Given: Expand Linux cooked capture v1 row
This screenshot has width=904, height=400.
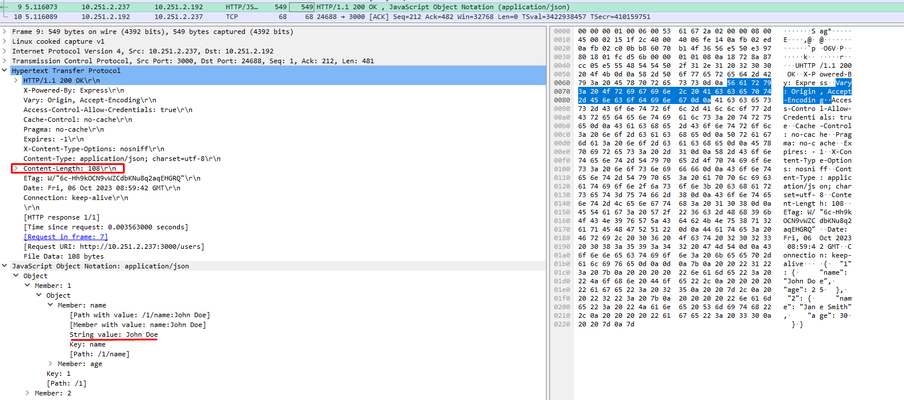Looking at the screenshot, I should [5, 41].
